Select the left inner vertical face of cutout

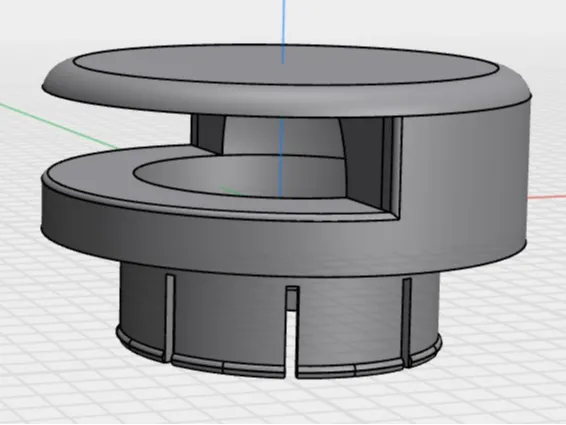208,133
